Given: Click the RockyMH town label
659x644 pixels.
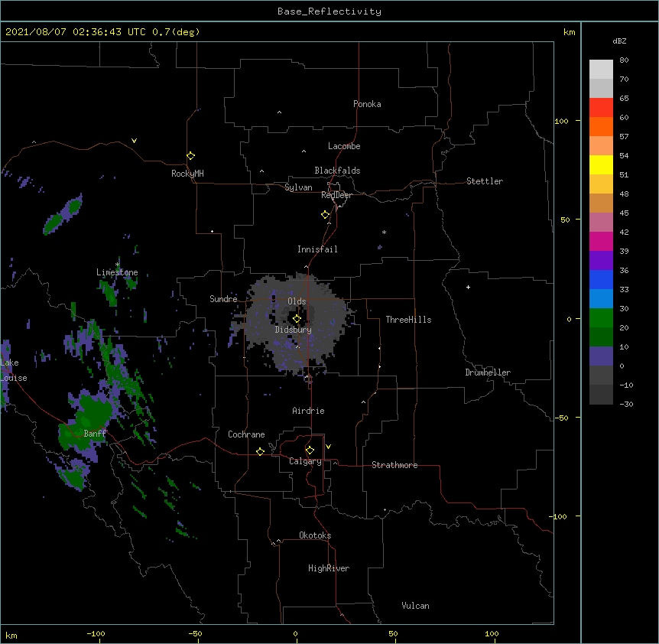Looking at the screenshot, I should pyautogui.click(x=187, y=174).
